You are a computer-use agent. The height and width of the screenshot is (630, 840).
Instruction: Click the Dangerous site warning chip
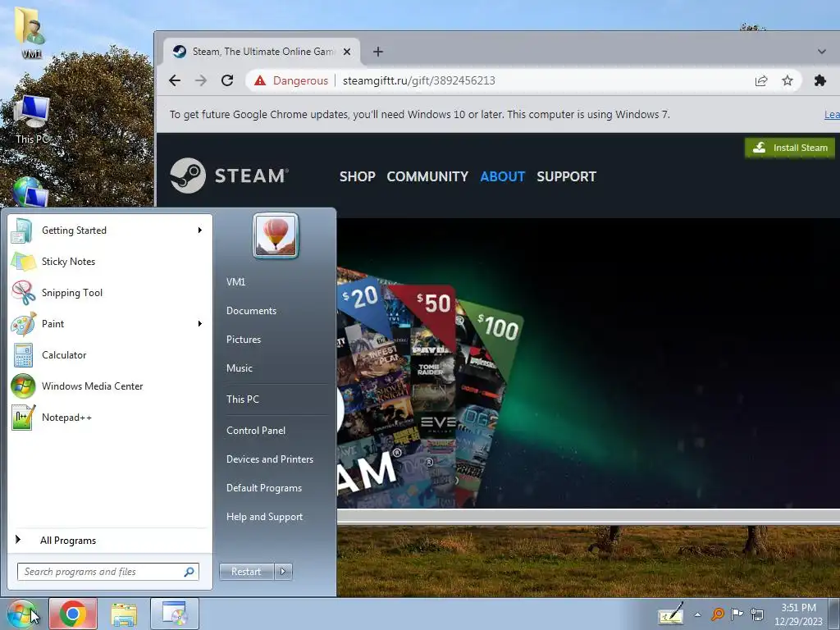coord(291,81)
